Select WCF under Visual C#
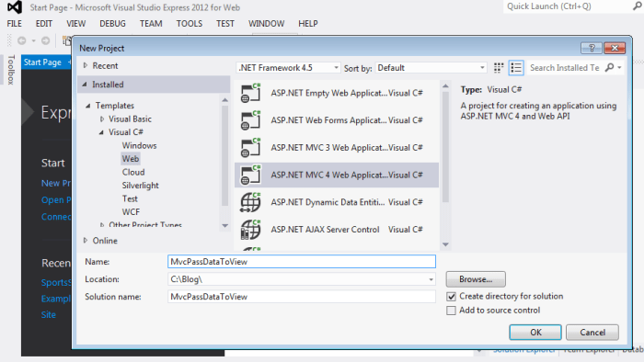This screenshot has height=362, width=644. click(x=131, y=212)
